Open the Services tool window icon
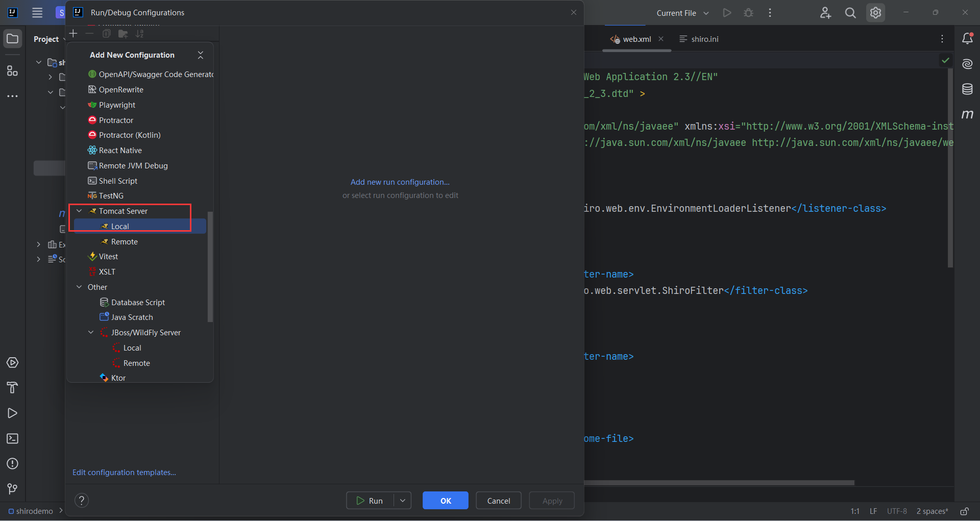 coord(13,363)
